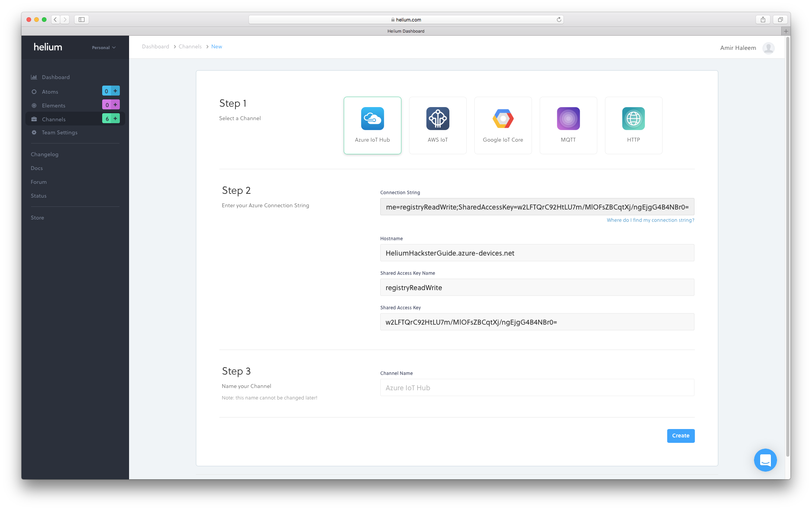The image size is (812, 510).
Task: Open 'Where do I find my connection string?' link
Action: pyautogui.click(x=650, y=220)
